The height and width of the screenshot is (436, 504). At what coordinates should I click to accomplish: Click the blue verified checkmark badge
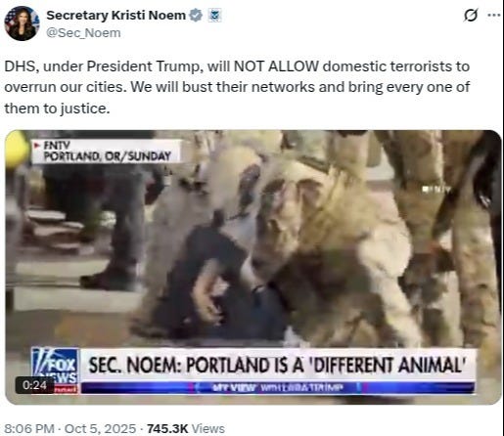(x=196, y=15)
